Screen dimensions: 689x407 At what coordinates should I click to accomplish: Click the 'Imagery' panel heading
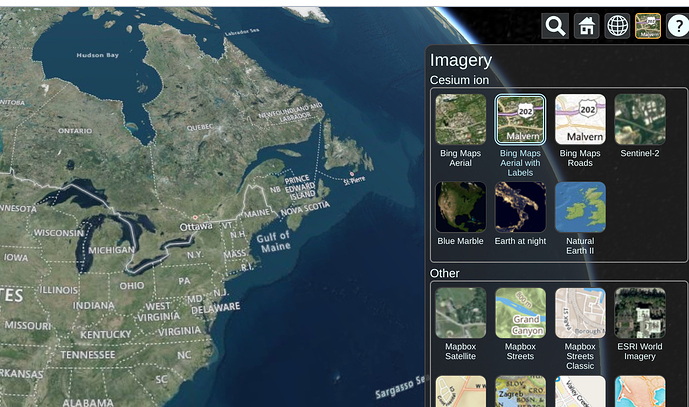tap(461, 60)
